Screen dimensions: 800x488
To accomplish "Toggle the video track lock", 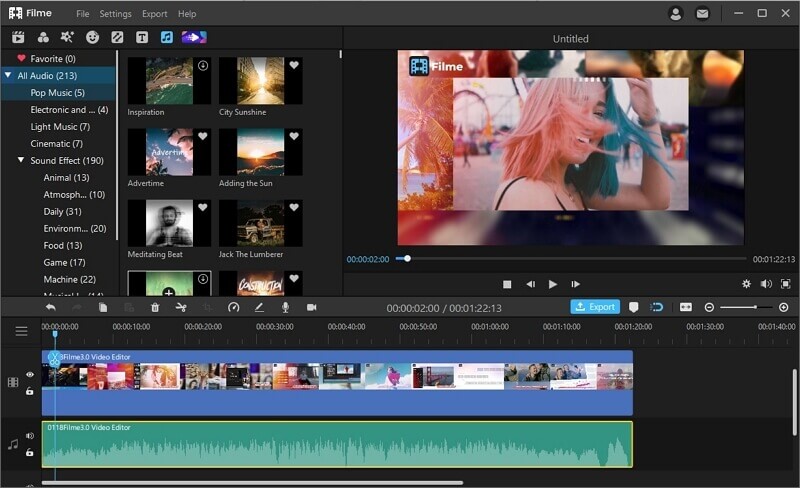I will (x=30, y=391).
